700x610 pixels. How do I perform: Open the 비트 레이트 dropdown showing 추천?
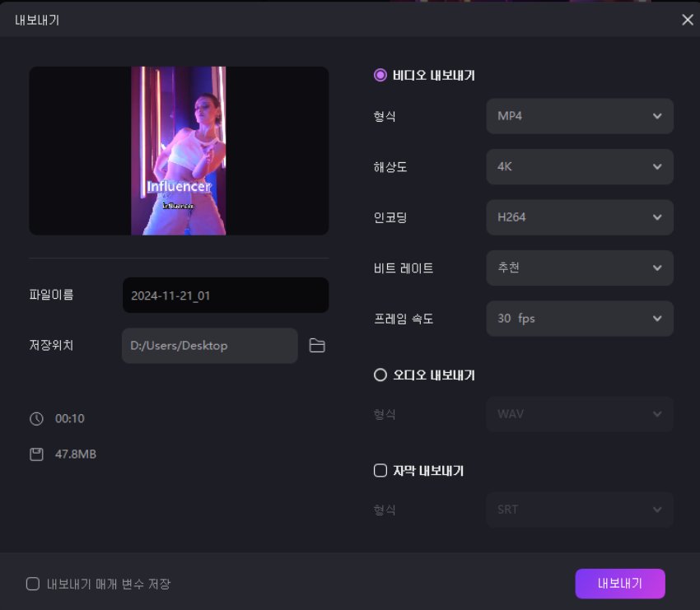(579, 268)
